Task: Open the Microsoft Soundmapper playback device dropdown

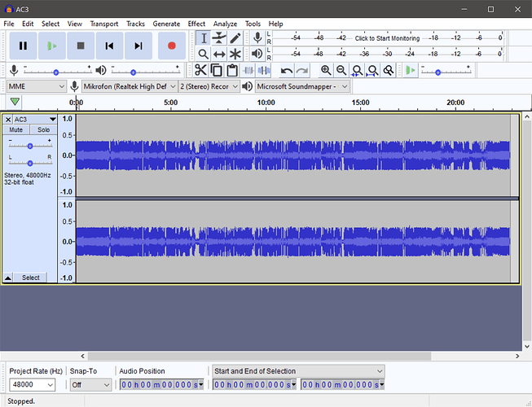Action: click(302, 86)
